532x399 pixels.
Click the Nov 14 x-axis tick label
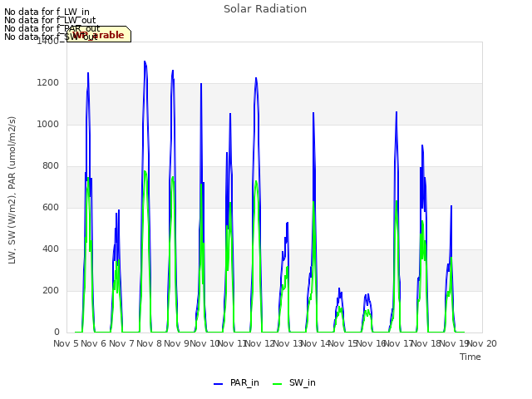pos(316,343)
